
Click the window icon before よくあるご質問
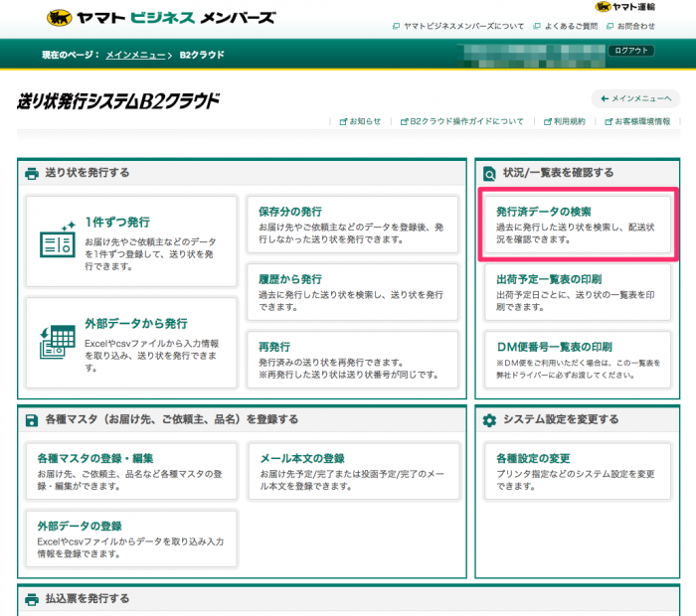click(x=537, y=26)
